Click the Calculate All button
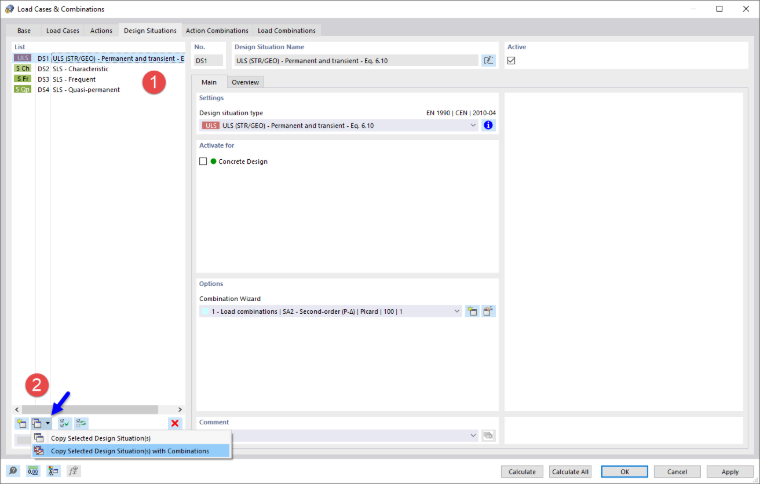The height and width of the screenshot is (484, 760). 570,471
